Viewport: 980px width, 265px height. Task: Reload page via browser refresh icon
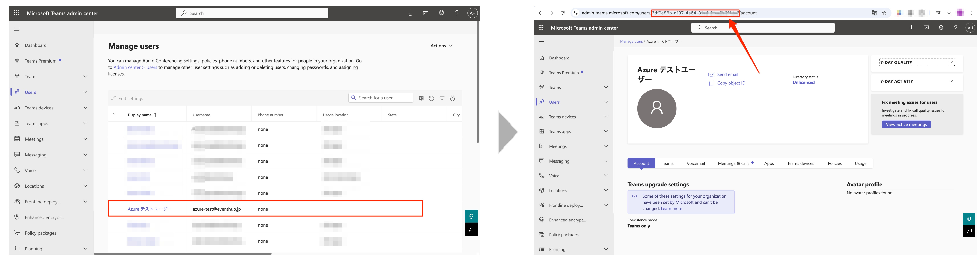562,13
